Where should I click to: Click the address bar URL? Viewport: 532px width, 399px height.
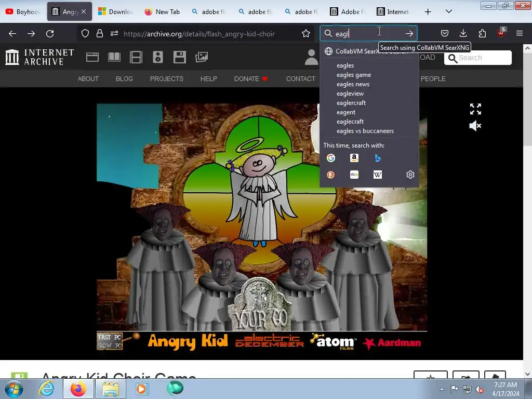pos(199,34)
